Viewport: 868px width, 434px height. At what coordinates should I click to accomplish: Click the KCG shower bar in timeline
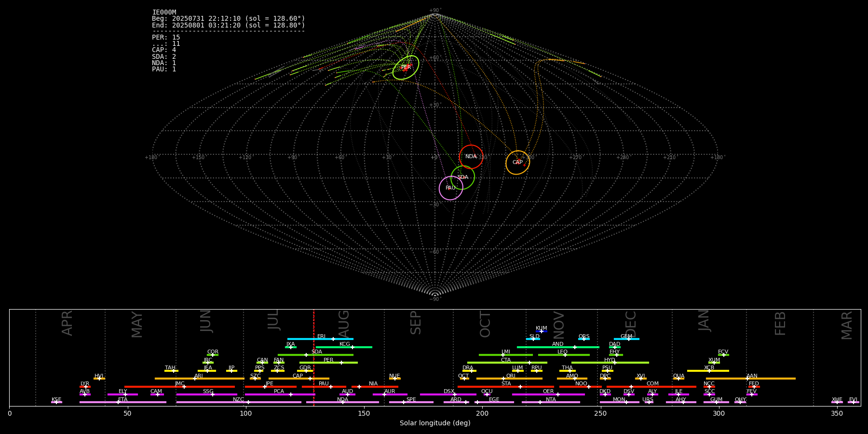(344, 347)
